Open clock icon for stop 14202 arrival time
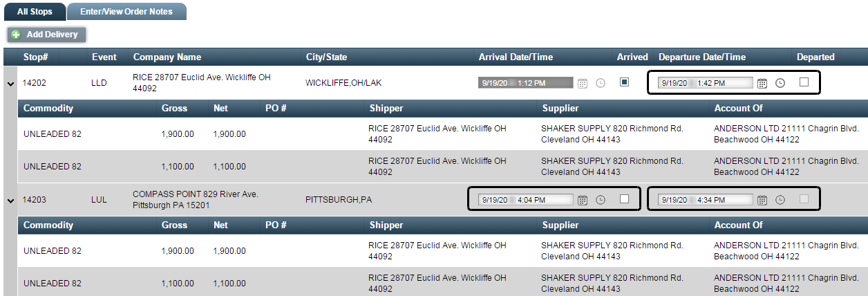The width and height of the screenshot is (868, 296). [601, 83]
